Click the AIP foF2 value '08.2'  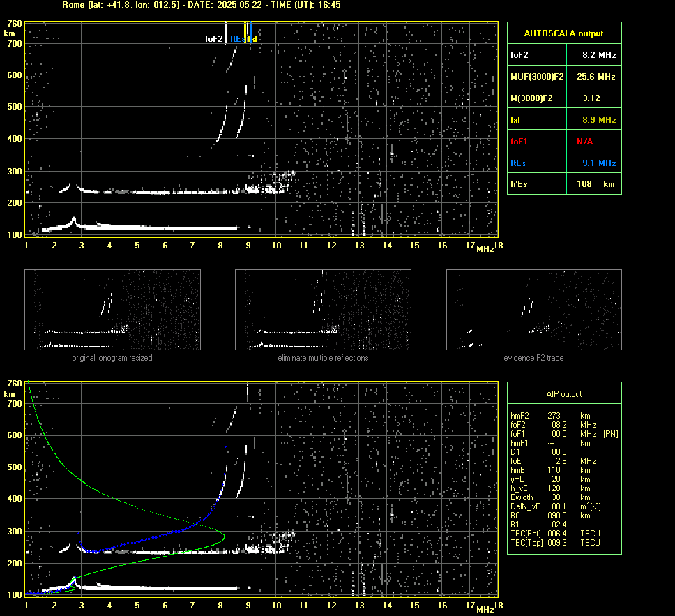click(x=559, y=425)
